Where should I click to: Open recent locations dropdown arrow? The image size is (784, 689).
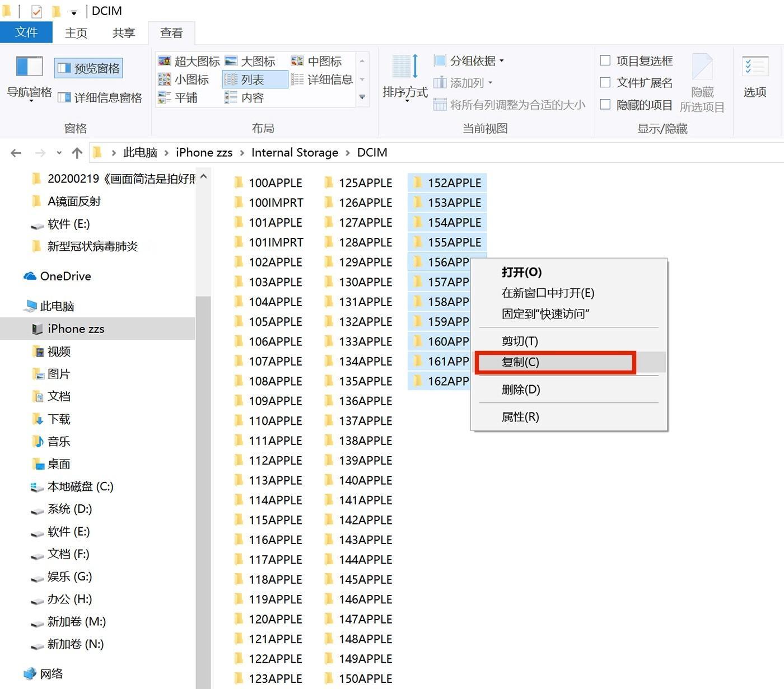pos(59,153)
